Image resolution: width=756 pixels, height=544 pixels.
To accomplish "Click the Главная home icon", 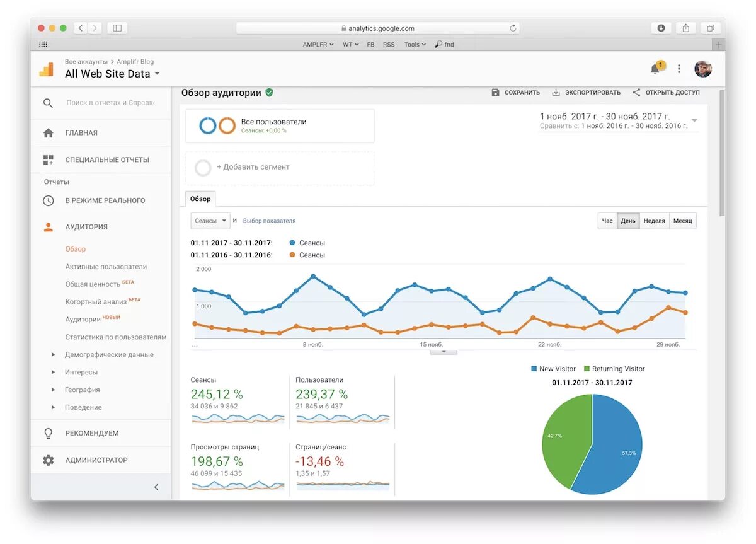I will point(48,133).
